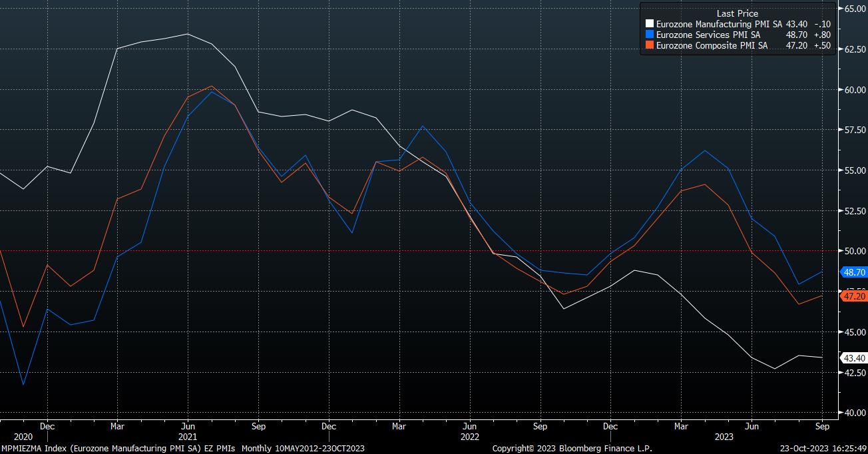
Task: Click the 50.00 y-axis label
Action: [x=854, y=251]
